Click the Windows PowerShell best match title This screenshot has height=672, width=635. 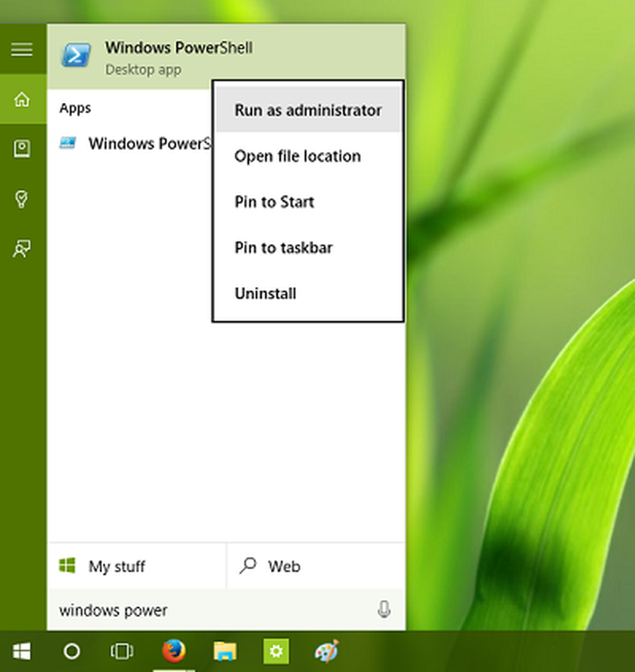click(179, 48)
